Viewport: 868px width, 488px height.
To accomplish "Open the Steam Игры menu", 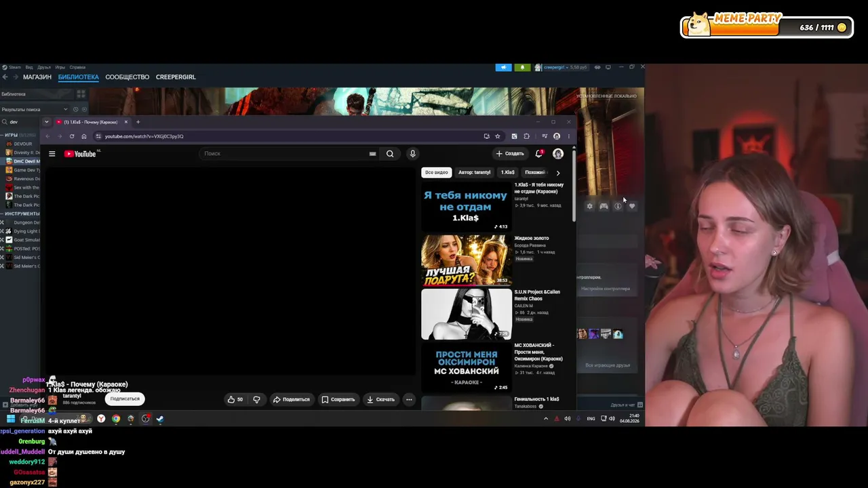I will click(60, 67).
